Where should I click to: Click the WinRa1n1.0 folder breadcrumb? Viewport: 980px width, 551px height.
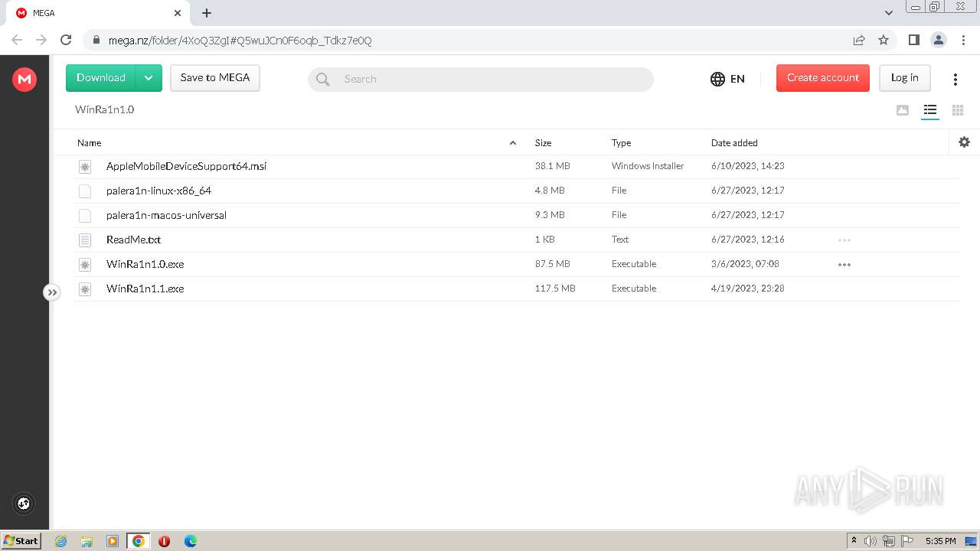(x=104, y=109)
